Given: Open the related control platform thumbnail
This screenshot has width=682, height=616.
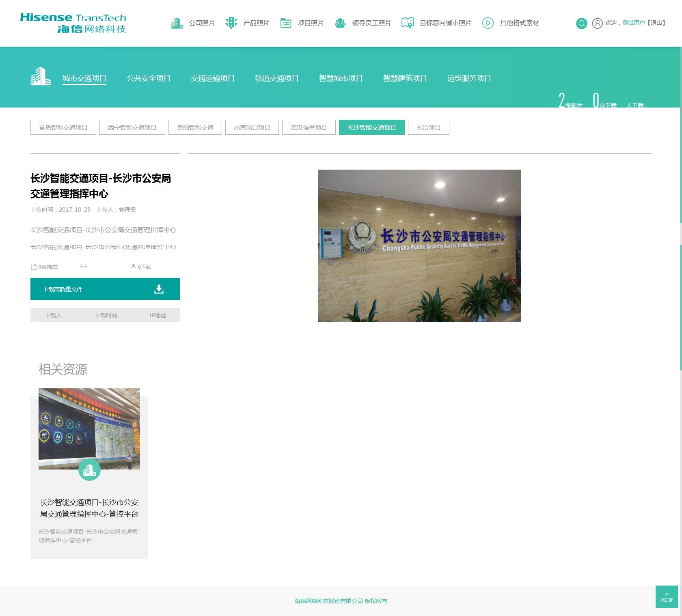Looking at the screenshot, I should pyautogui.click(x=89, y=429).
